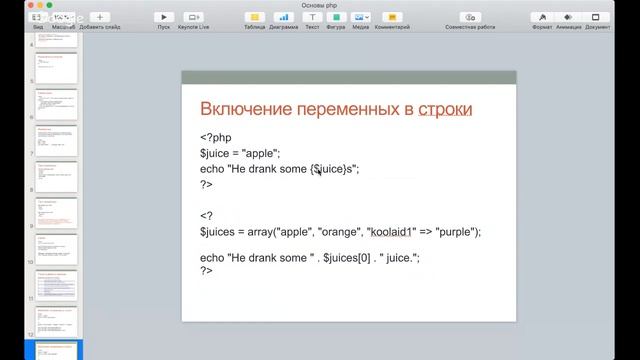Click the window title 'Основы php'
The width and height of the screenshot is (640, 360).
319,5
